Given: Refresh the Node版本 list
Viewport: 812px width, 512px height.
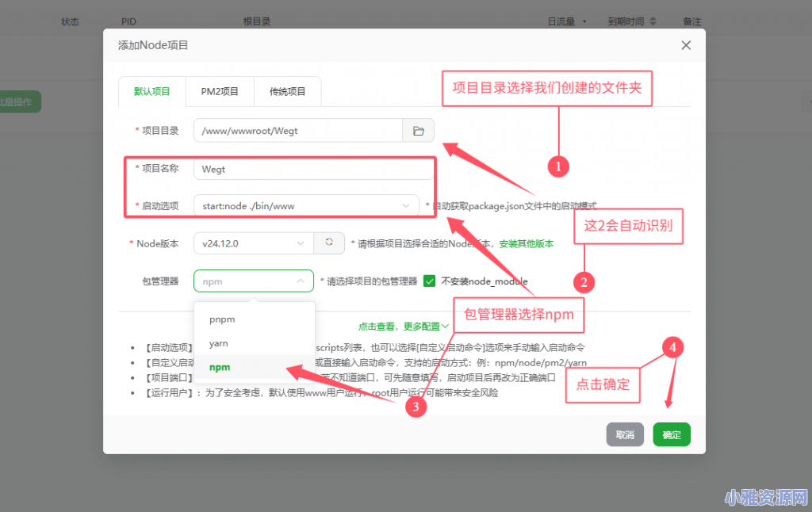Looking at the screenshot, I should pos(328,243).
